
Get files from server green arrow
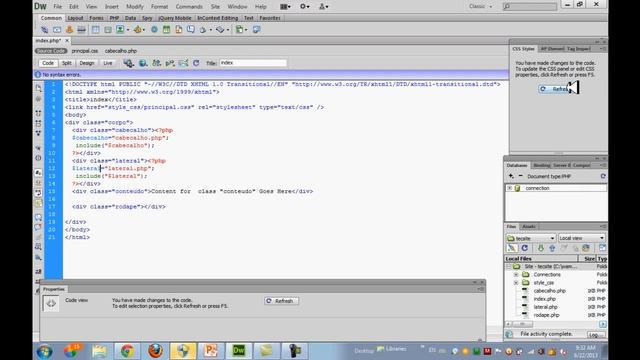540,248
